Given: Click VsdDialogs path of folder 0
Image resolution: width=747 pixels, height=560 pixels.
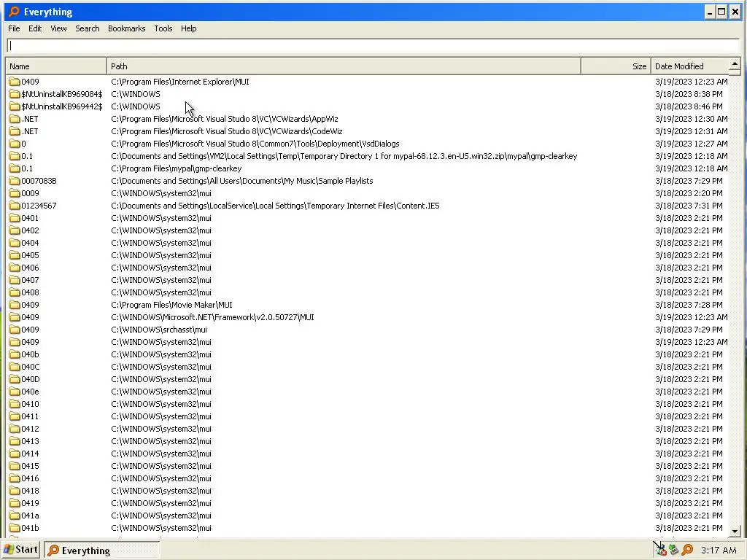Looking at the screenshot, I should (255, 144).
